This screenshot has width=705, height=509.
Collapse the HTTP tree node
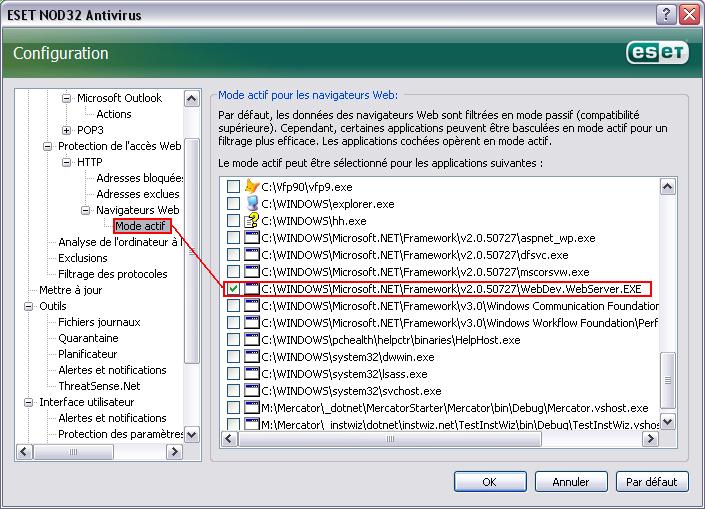pyautogui.click(x=66, y=162)
